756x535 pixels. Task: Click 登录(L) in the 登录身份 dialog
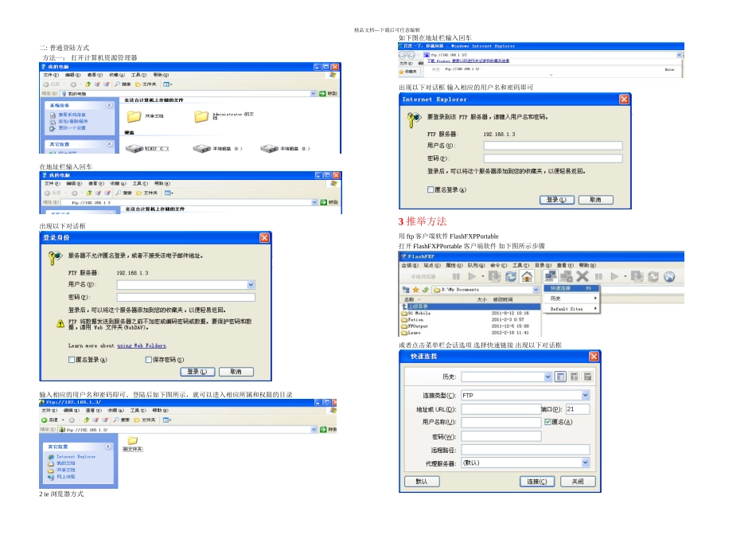(x=197, y=372)
